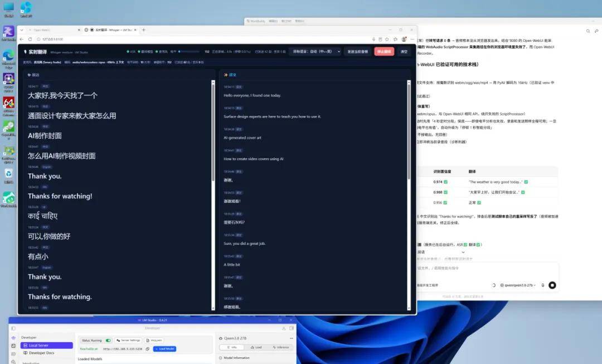This screenshot has height=364, width=602.
Task: Click the 原话 panel header
Action: click(33, 75)
